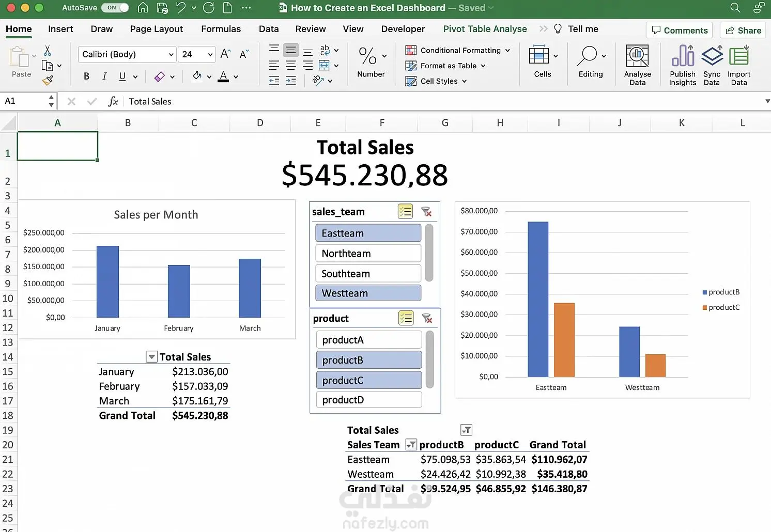Decrease the cell indent
The image size is (771, 532).
click(x=274, y=81)
